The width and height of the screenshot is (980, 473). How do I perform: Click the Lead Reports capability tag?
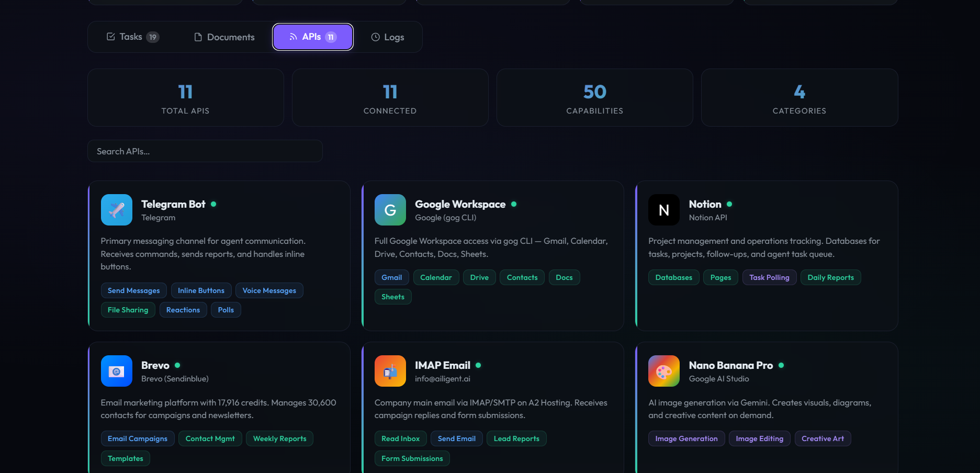click(516, 438)
